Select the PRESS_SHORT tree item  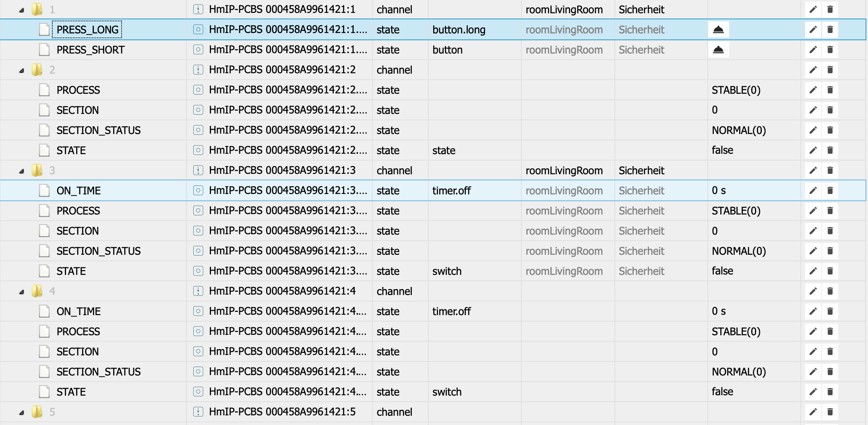pos(90,50)
